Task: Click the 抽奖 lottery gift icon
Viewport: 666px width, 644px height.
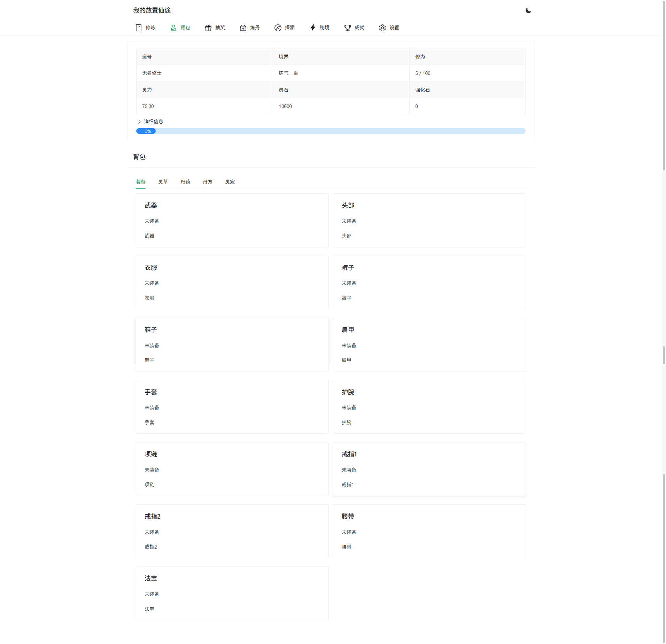Action: [208, 28]
